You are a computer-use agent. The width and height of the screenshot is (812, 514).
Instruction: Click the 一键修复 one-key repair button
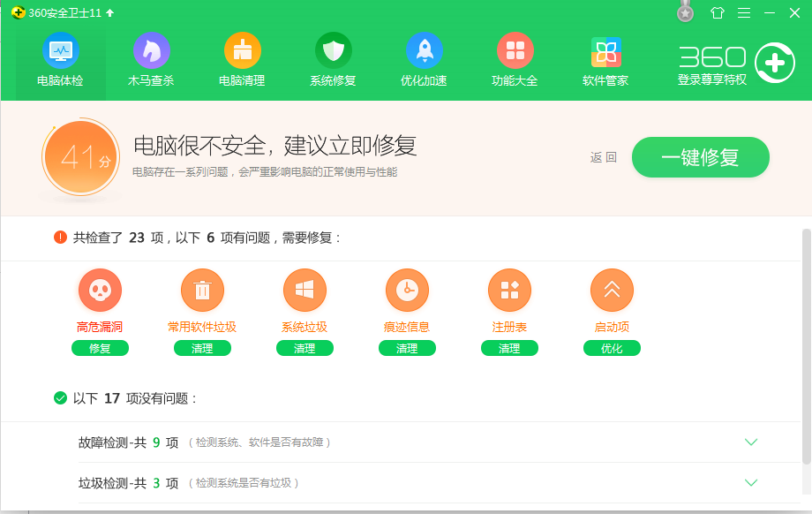tap(700, 157)
